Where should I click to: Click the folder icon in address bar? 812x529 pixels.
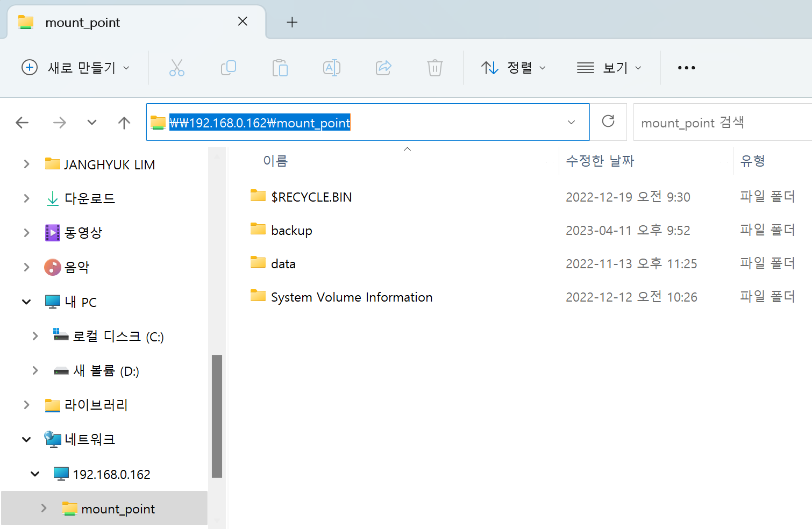tap(158, 123)
